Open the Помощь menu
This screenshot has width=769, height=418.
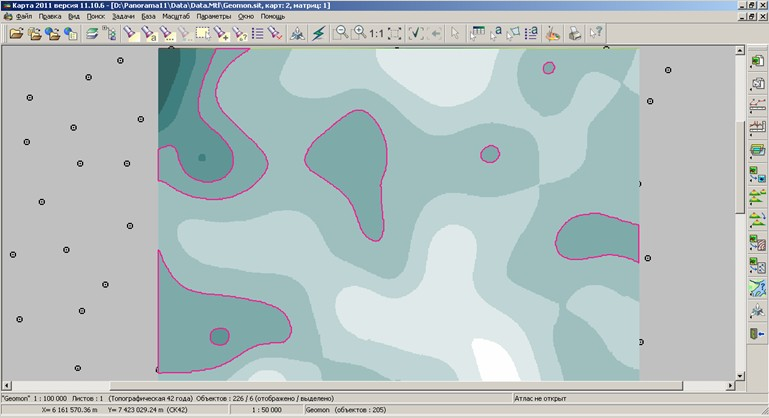click(x=273, y=17)
